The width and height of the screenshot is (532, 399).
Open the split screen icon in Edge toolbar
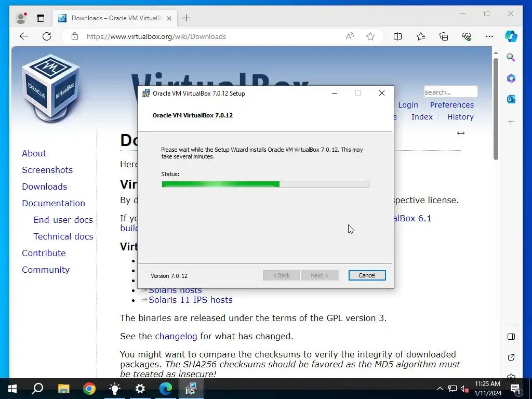point(397,36)
